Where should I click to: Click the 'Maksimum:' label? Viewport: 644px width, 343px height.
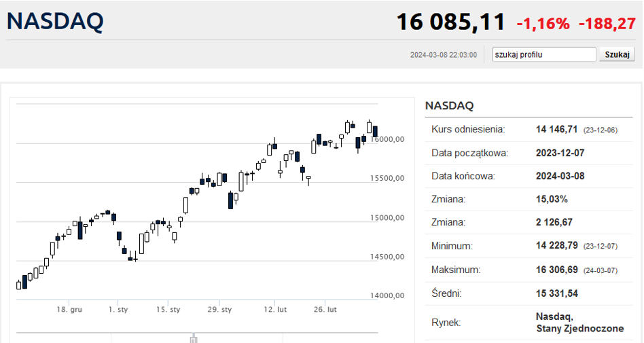pyautogui.click(x=455, y=270)
